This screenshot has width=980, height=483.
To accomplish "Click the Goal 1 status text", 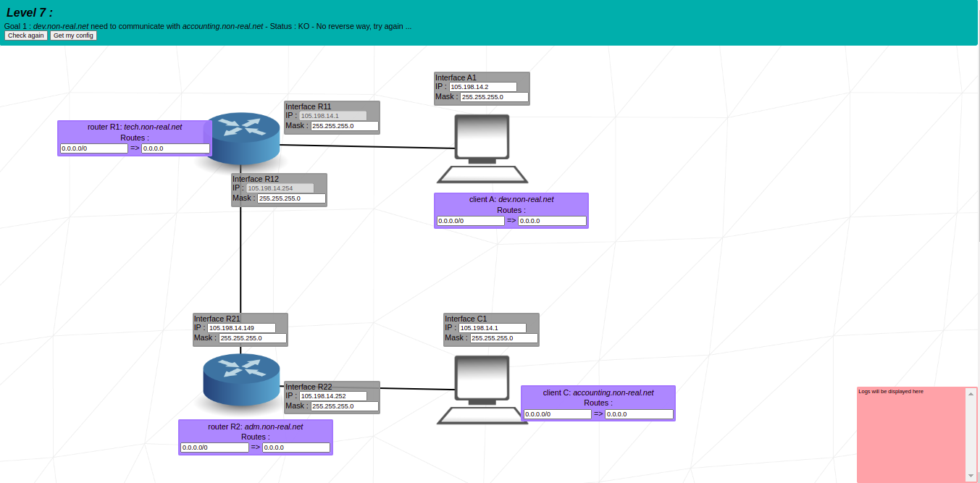I will point(208,26).
